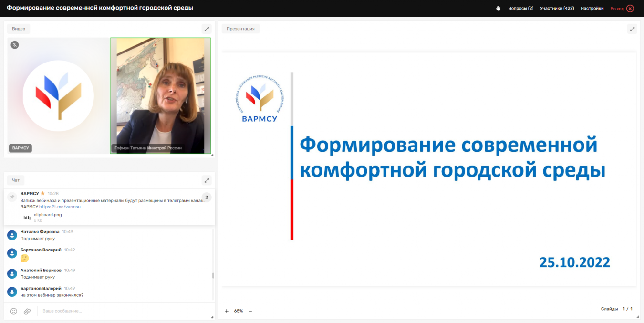This screenshot has height=323, width=644.
Task: Select Гофман Татьяна's video tile
Action: pos(160,96)
